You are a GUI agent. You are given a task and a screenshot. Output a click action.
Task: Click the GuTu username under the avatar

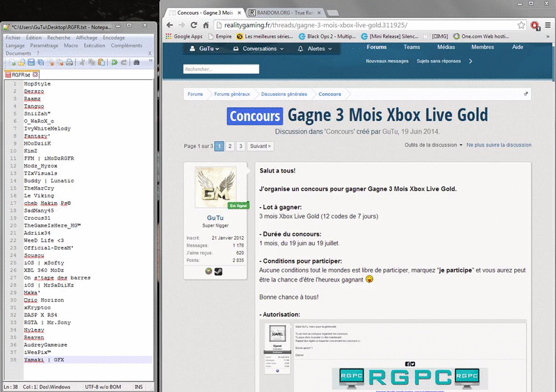(215, 218)
